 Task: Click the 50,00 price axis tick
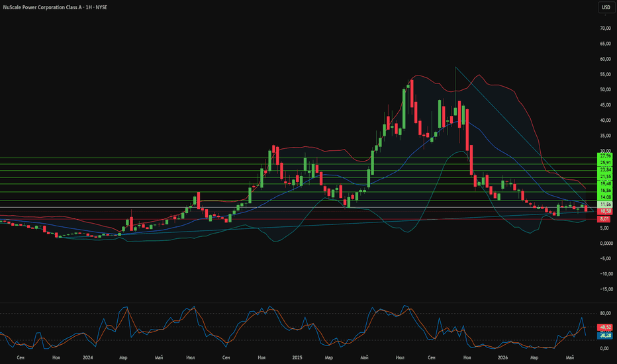[x=605, y=90]
